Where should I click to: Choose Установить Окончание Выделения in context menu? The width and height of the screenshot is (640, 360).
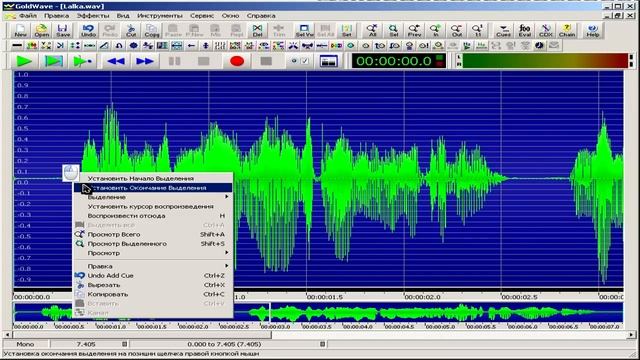click(153, 188)
